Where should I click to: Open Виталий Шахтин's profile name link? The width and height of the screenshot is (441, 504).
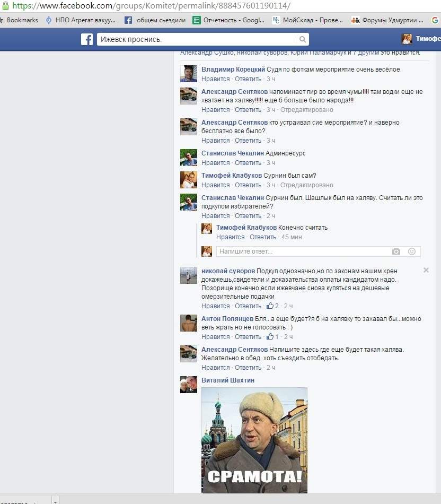pos(228,380)
